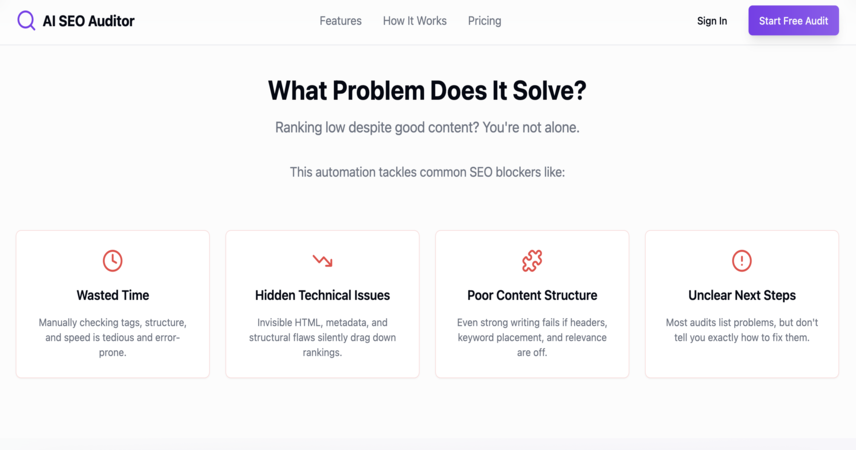Click the Unclear Next Steps description text
Screen dimensions: 856x450
tap(741, 330)
